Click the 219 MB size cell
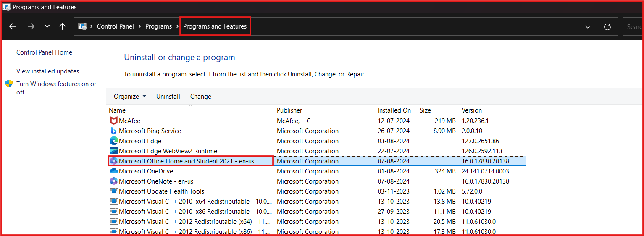The width and height of the screenshot is (644, 236). (x=445, y=121)
